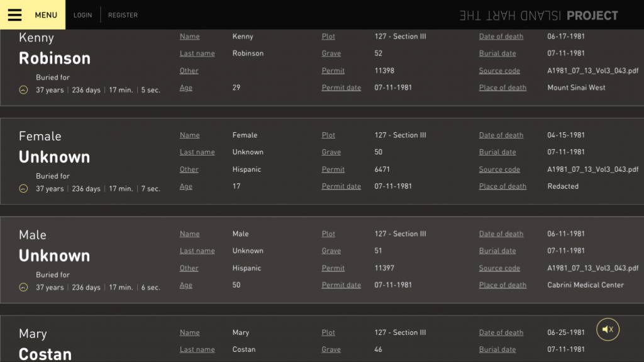The height and width of the screenshot is (362, 644).
Task: Open the REGISTER link
Action: point(123,15)
